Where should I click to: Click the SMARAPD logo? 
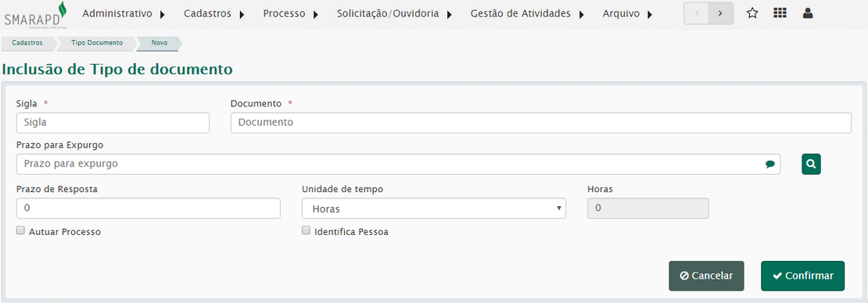(x=35, y=14)
